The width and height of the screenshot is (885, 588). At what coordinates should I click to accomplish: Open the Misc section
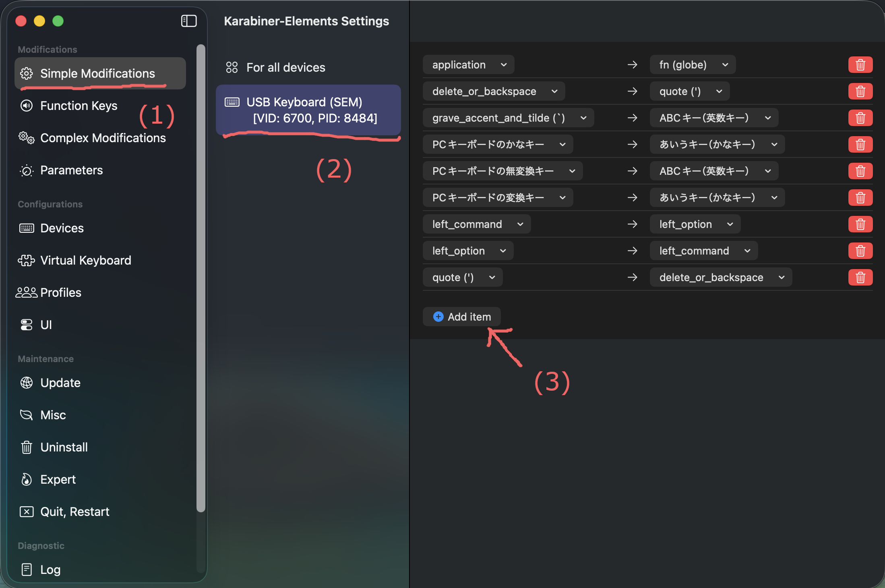pyautogui.click(x=100, y=415)
